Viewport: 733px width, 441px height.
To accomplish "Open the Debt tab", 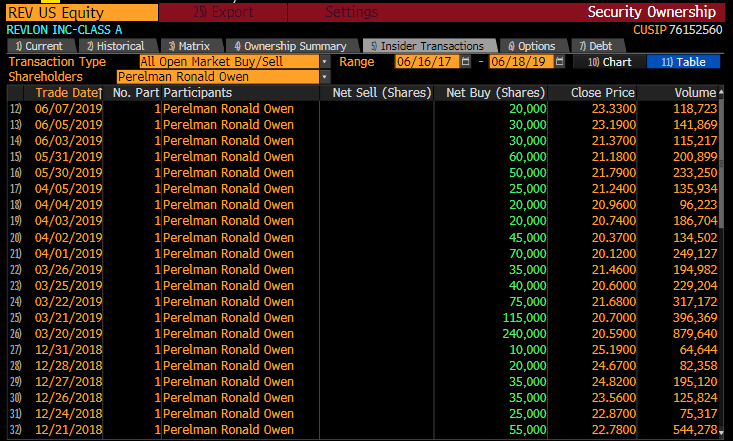I will pyautogui.click(x=596, y=46).
